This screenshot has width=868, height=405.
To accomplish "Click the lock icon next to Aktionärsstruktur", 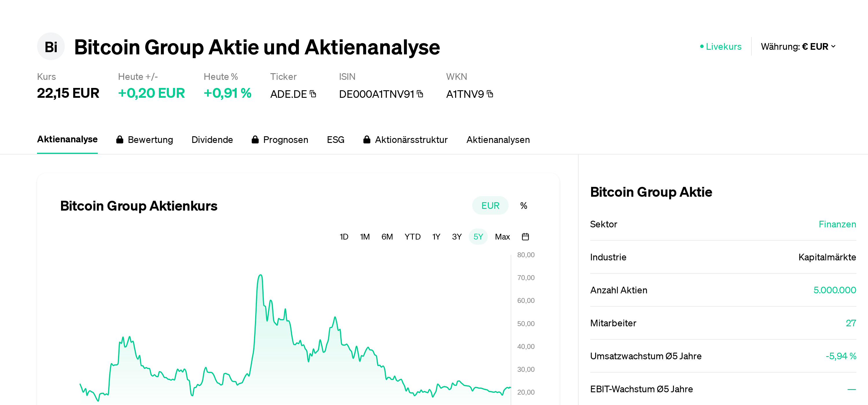I will (367, 139).
